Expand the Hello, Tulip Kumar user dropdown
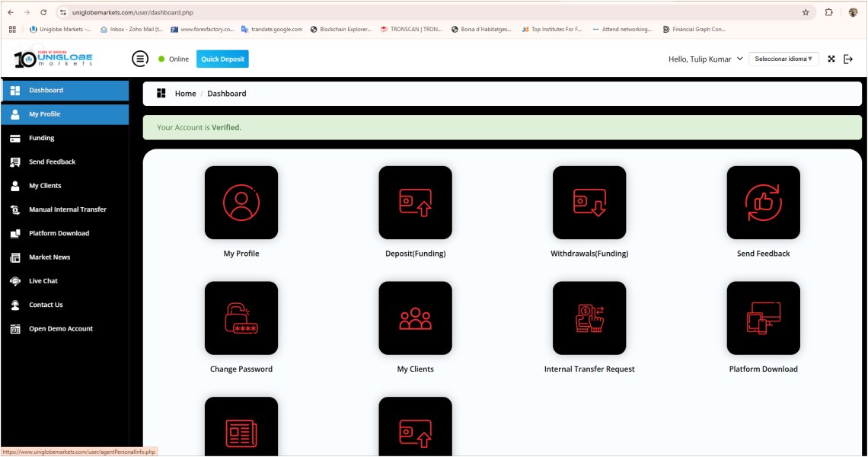868x457 pixels. click(705, 59)
